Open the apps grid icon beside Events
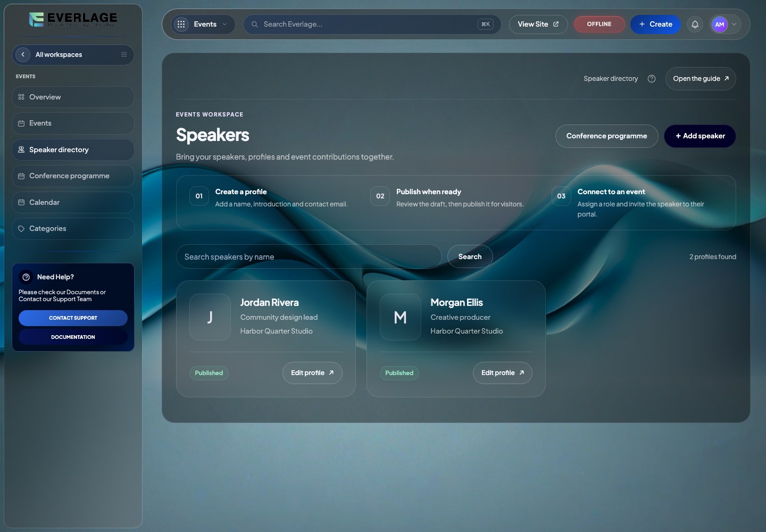Image resolution: width=766 pixels, height=532 pixels. 181,24
